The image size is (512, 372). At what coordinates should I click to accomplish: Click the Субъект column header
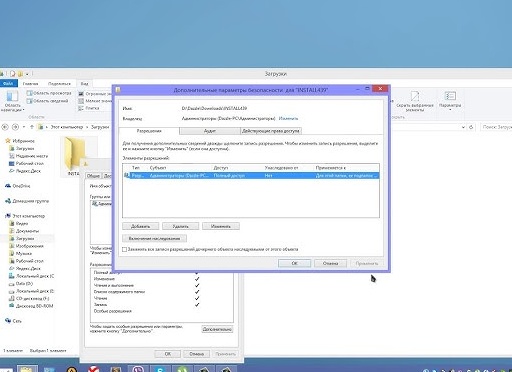pos(158,168)
